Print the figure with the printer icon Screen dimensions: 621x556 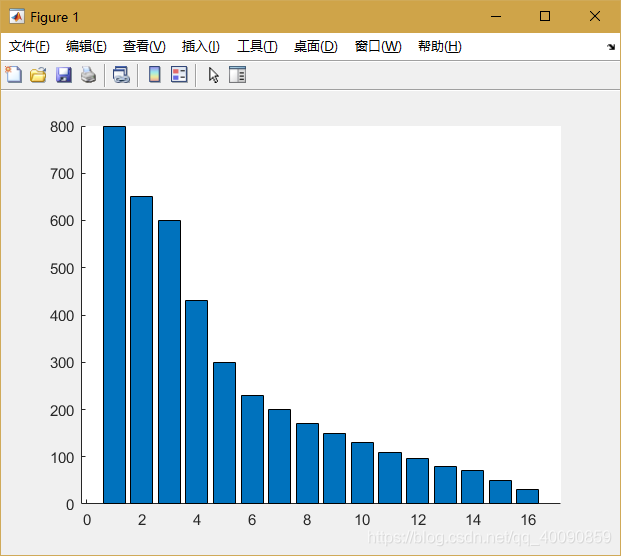click(x=88, y=74)
